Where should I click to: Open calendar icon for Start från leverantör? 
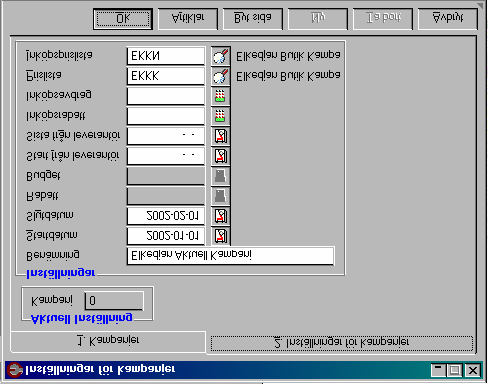[220, 156]
